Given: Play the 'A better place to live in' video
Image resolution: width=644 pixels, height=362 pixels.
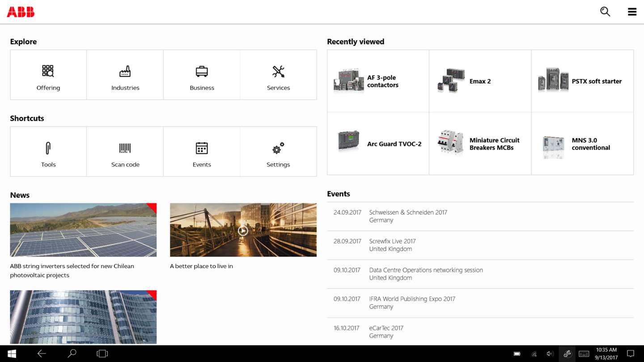Looking at the screenshot, I should 243,231.
